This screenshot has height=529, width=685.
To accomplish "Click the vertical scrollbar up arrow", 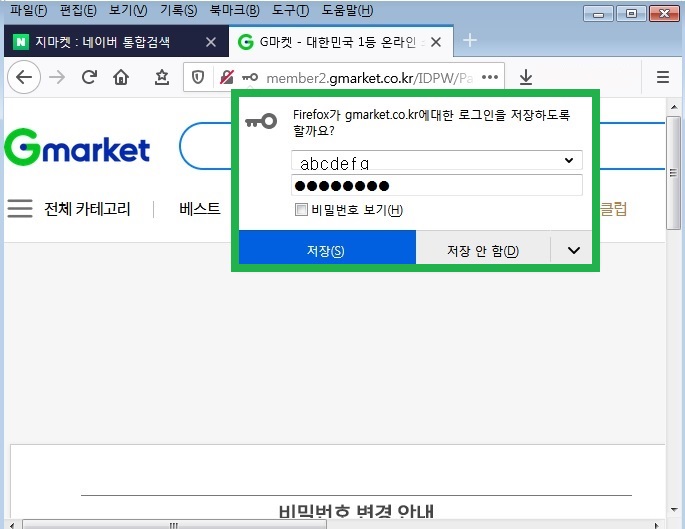I will tap(674, 107).
